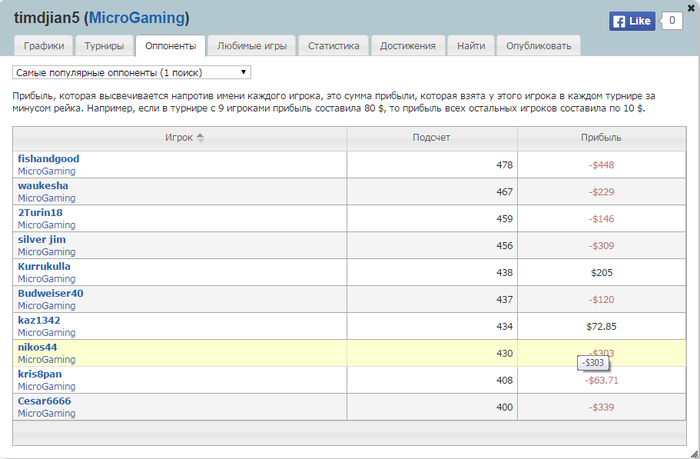Image resolution: width=700 pixels, height=459 pixels.
Task: Click the profit value -$63.71
Action: pyautogui.click(x=601, y=380)
